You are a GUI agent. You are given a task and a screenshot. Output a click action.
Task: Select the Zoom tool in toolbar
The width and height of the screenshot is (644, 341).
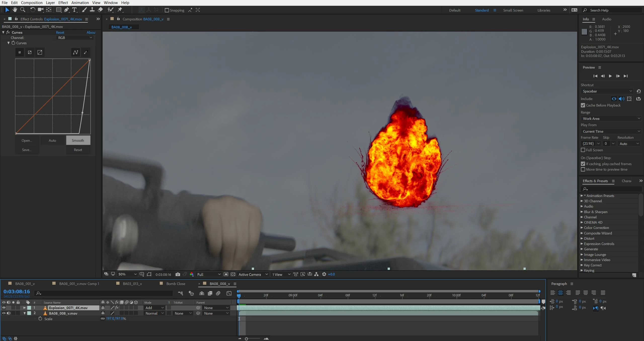pyautogui.click(x=23, y=10)
